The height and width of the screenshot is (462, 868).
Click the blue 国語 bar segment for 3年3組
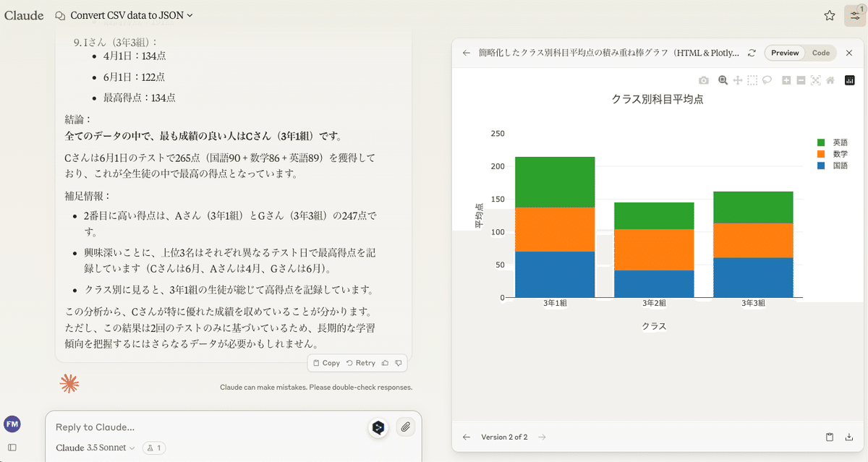point(753,278)
